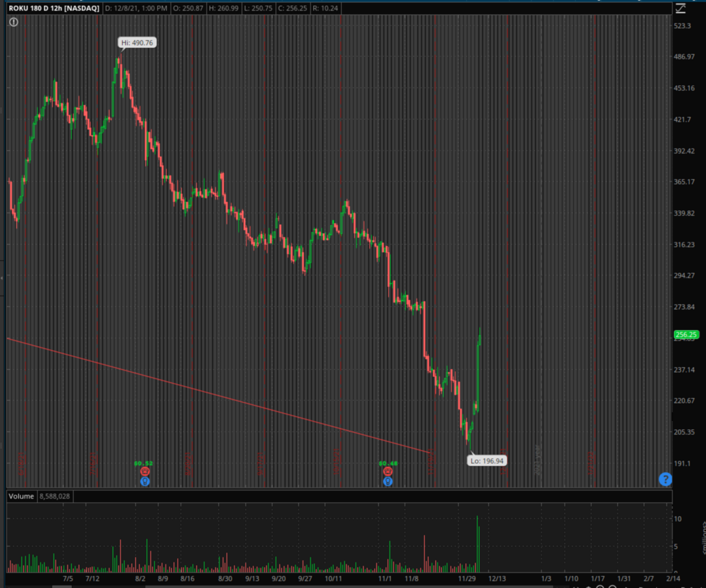This screenshot has height=588, width=706.
Task: Click the Volume study label
Action: 21,497
